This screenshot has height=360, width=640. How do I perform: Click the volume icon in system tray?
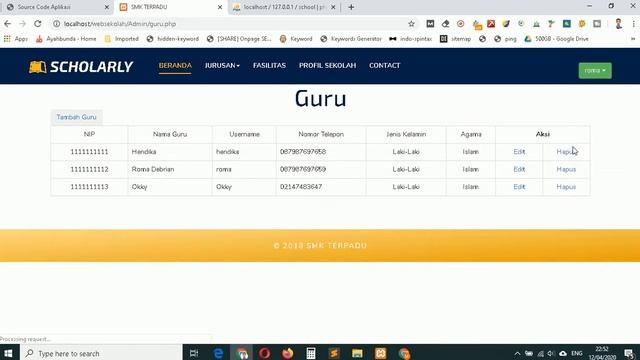[x=551, y=353]
